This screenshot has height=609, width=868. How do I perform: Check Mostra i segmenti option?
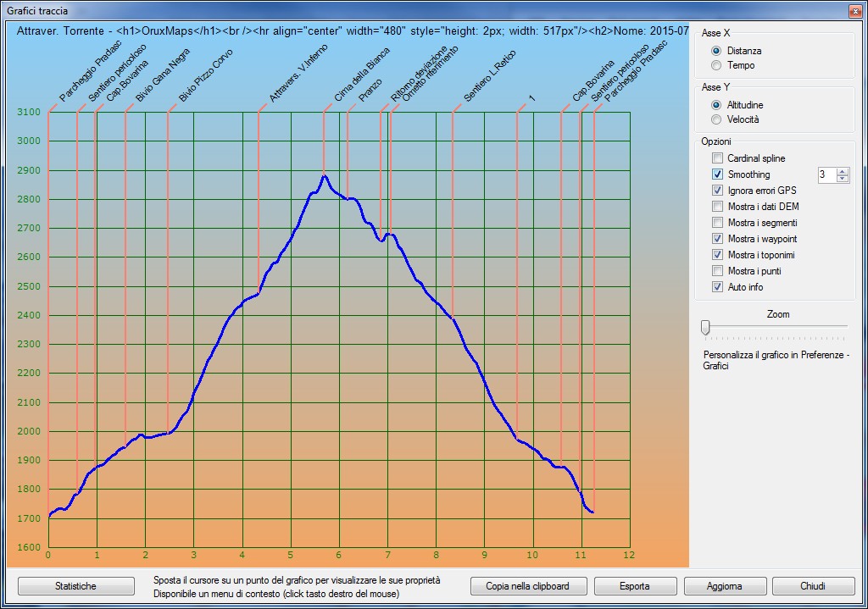(718, 223)
